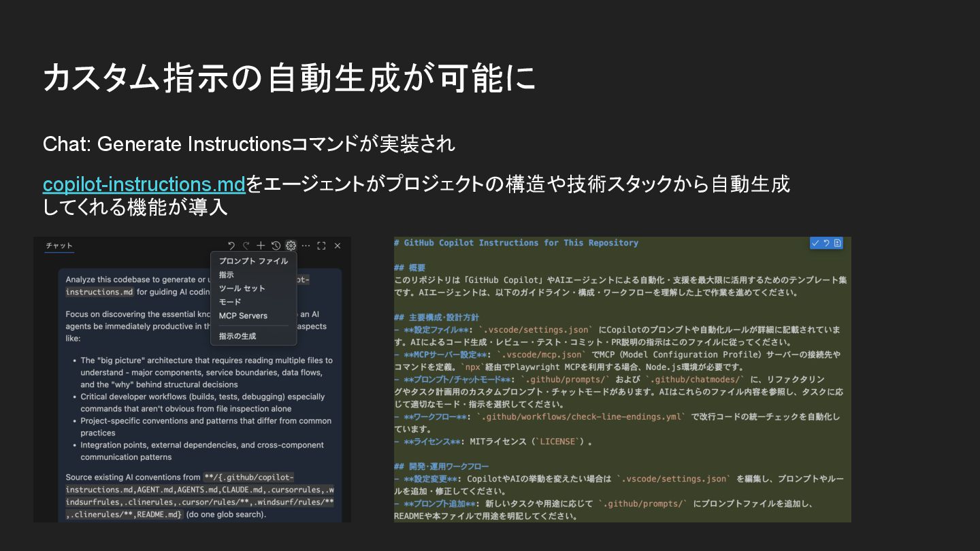980x551 pixels.
Task: Click the '## 概要' heading
Action: click(409, 268)
